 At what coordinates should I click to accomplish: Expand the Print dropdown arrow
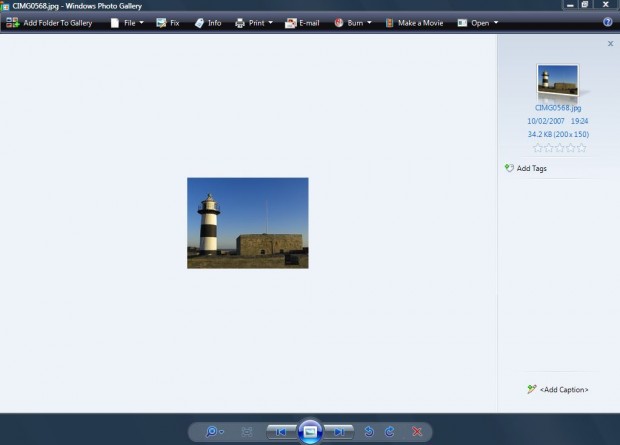[x=270, y=23]
